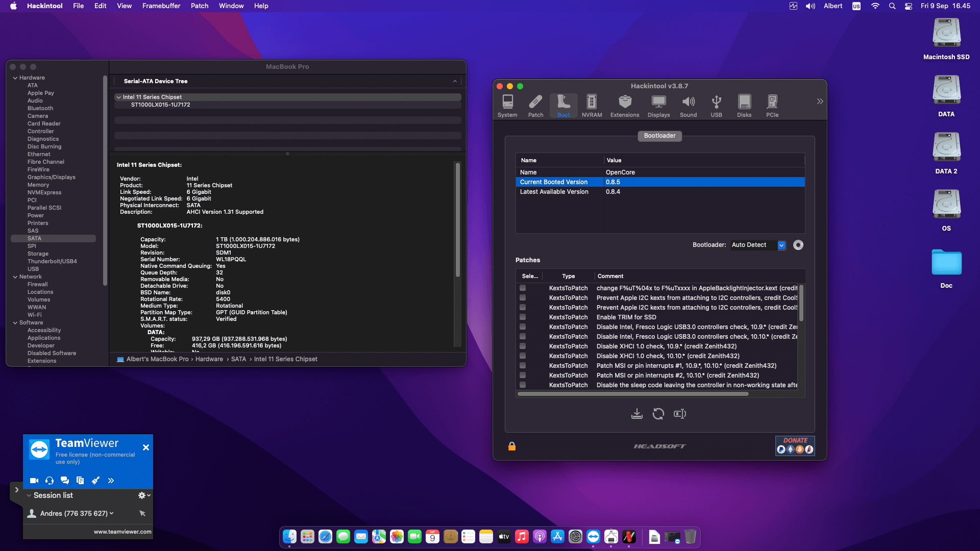
Task: Open the NVRAM section
Action: (x=592, y=105)
